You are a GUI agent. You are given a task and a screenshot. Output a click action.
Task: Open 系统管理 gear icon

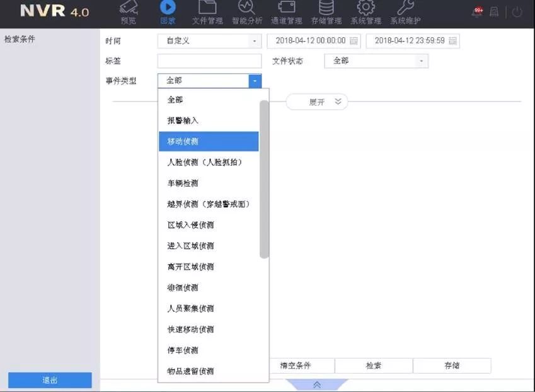tap(366, 9)
